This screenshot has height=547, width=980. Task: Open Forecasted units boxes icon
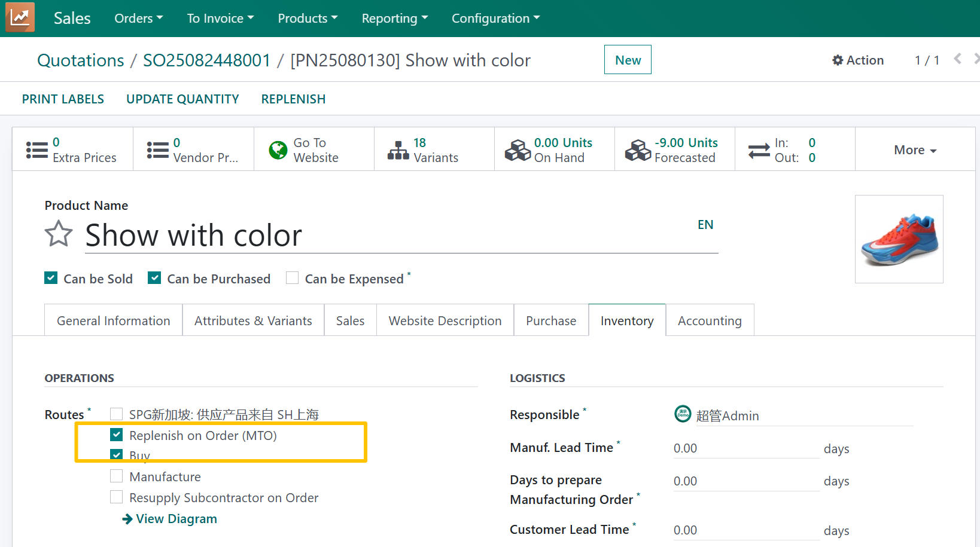(x=638, y=150)
